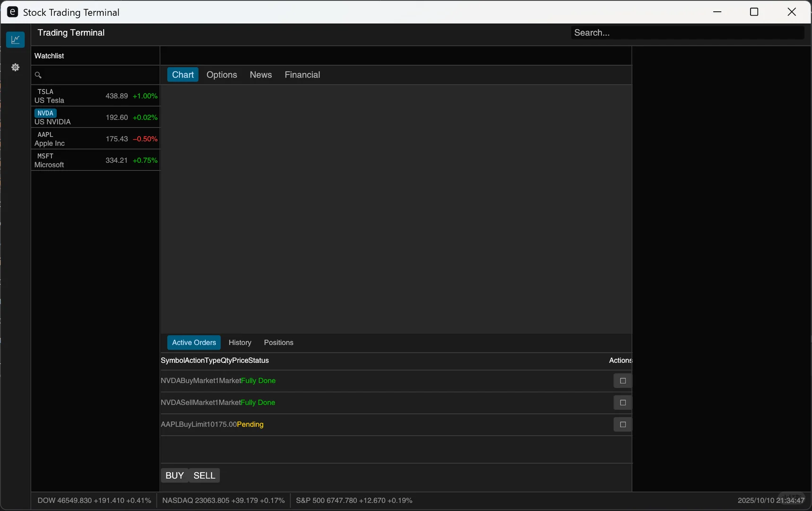Open the Positions tab
This screenshot has height=511, width=812.
pyautogui.click(x=279, y=343)
